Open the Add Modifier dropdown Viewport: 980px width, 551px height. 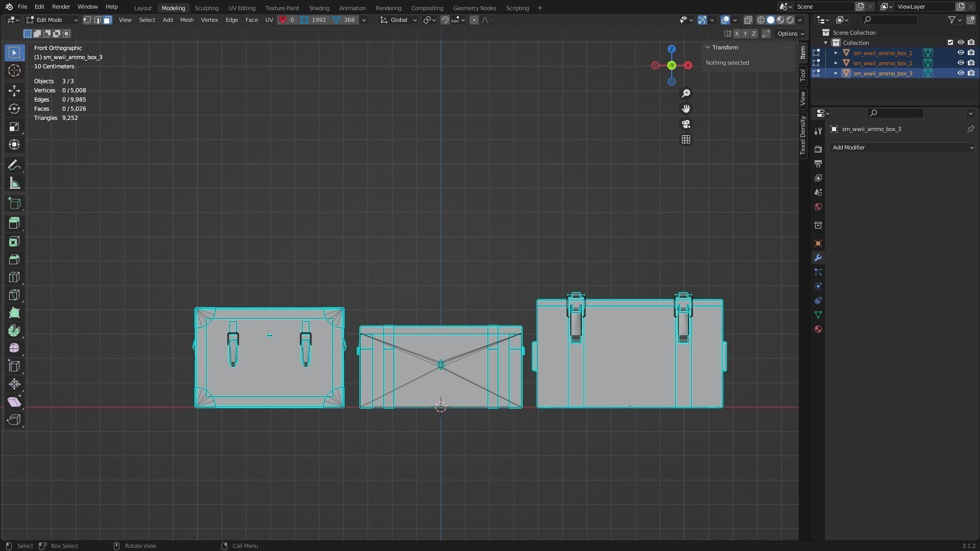(x=902, y=147)
